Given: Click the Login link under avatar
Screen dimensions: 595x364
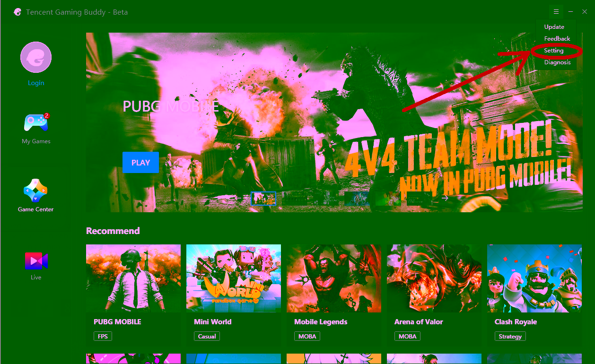Looking at the screenshot, I should coord(36,83).
